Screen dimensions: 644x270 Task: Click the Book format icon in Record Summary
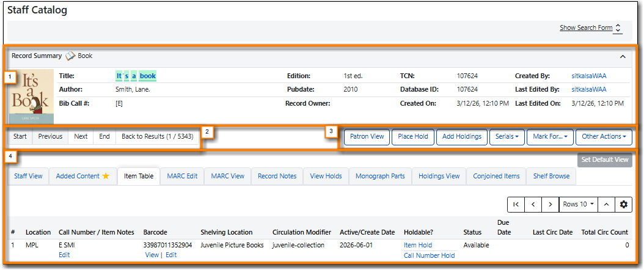pyautogui.click(x=71, y=56)
